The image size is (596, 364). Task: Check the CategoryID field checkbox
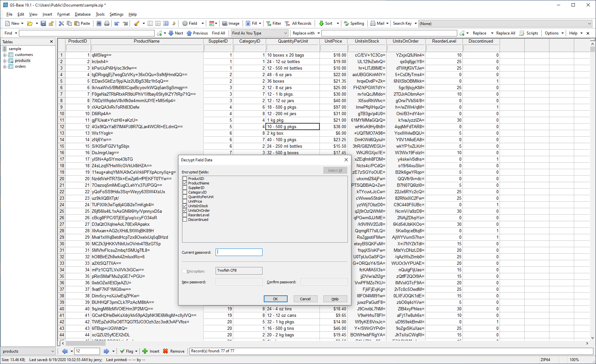[185, 192]
